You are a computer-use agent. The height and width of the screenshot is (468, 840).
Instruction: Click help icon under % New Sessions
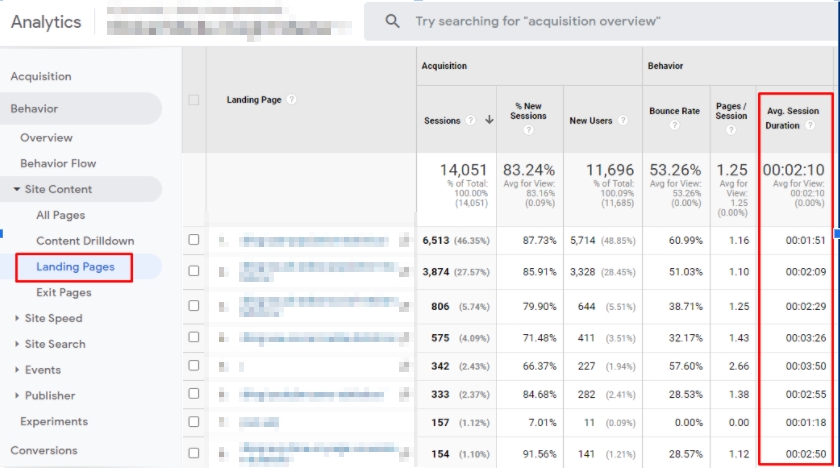pyautogui.click(x=528, y=130)
